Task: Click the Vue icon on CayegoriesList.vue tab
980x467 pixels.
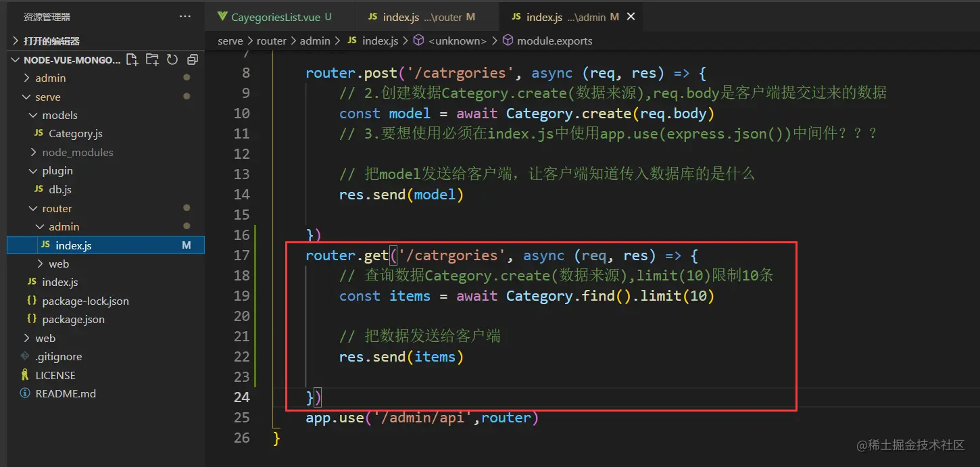Action: tap(222, 16)
